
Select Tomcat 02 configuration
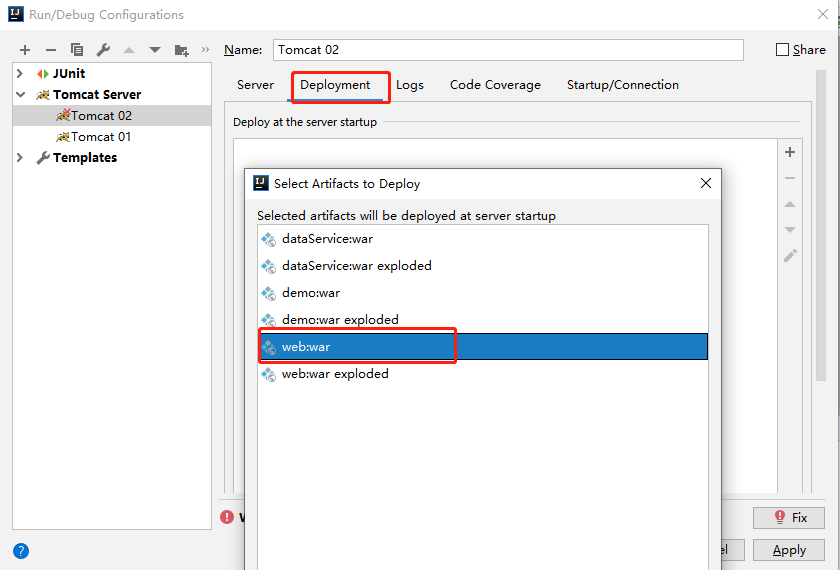coord(112,116)
